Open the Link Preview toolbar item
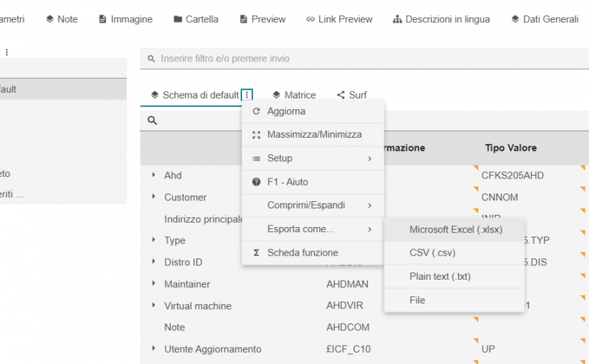 pyautogui.click(x=339, y=19)
